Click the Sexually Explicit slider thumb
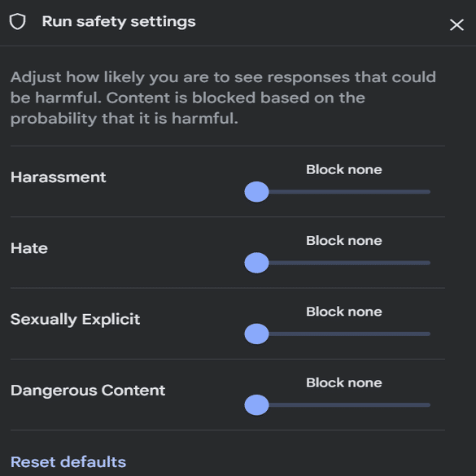 256,334
